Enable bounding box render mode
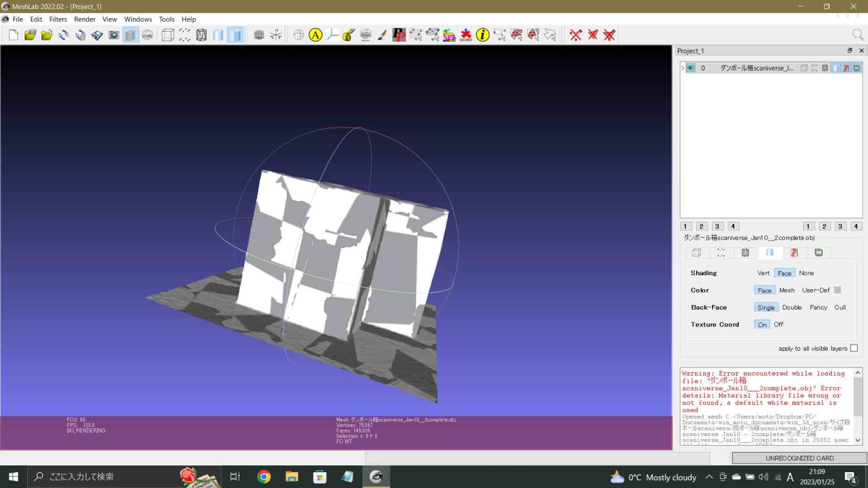The height and width of the screenshot is (488, 868). point(167,34)
